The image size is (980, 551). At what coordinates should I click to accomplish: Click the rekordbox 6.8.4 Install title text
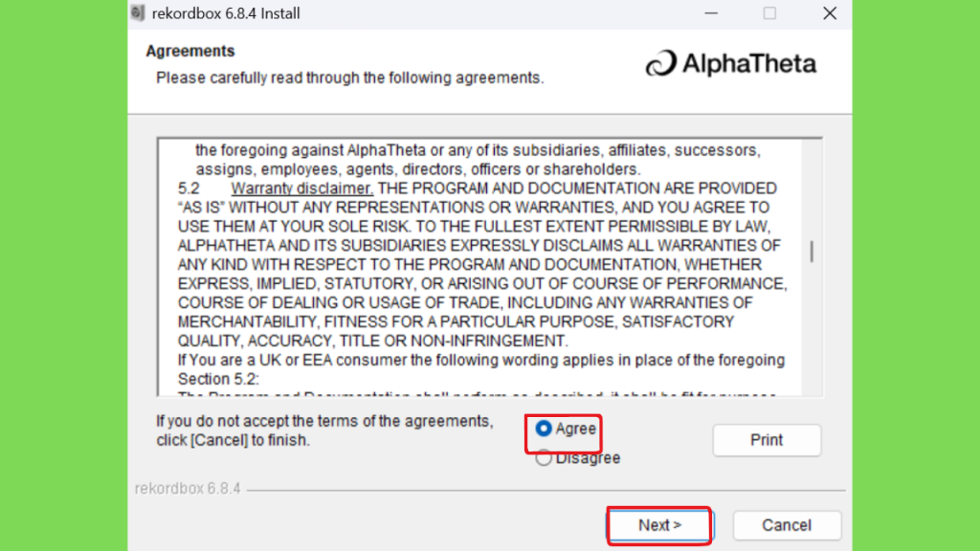point(226,13)
